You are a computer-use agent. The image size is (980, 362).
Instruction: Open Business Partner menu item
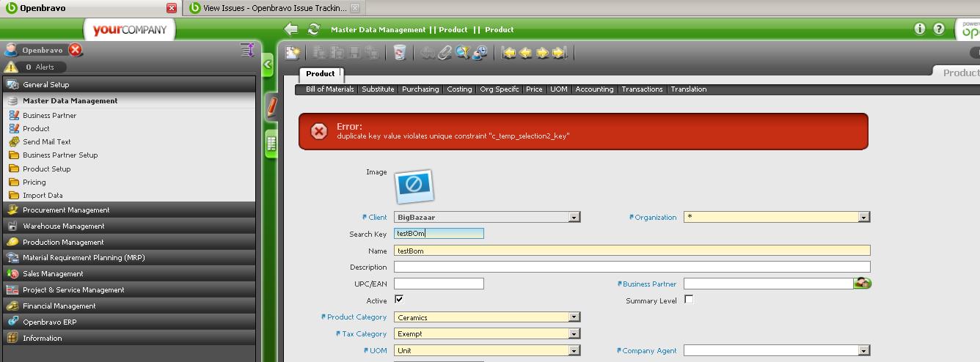click(x=50, y=115)
